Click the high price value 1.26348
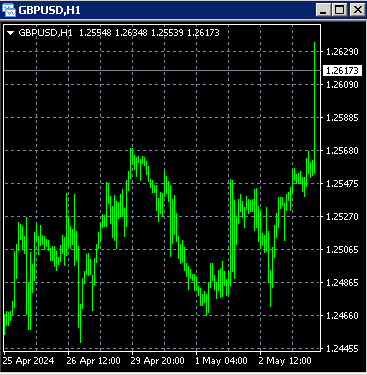The image size is (367, 375). coord(131,33)
